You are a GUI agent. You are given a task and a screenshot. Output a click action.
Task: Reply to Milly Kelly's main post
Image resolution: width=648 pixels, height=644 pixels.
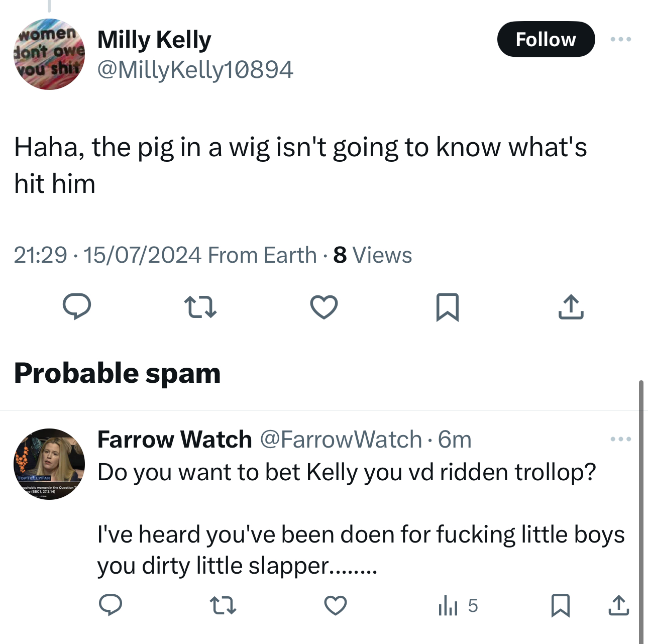[77, 306]
